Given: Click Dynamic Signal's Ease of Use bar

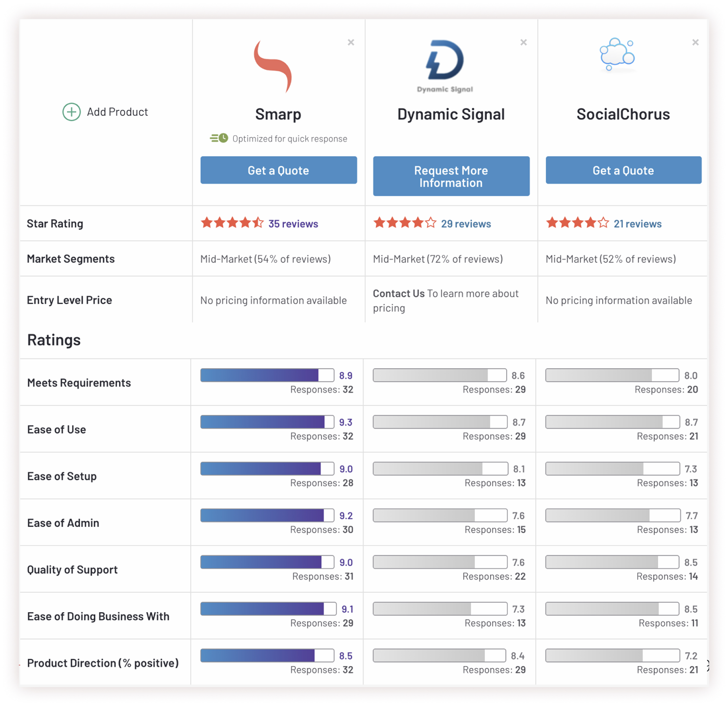Looking at the screenshot, I should (x=440, y=422).
